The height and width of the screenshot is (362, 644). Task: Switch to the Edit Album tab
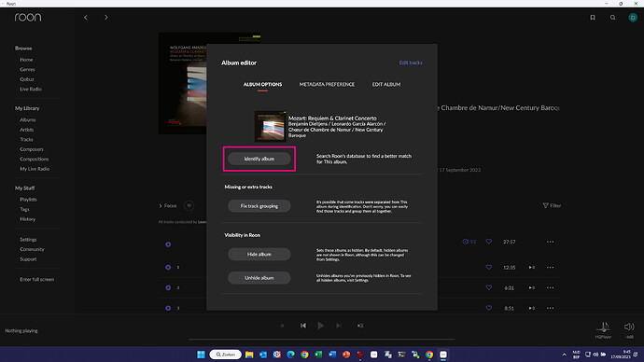pyautogui.click(x=386, y=84)
